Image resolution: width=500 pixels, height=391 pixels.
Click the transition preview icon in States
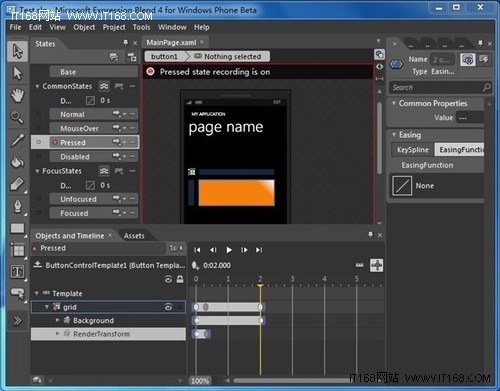(x=132, y=57)
